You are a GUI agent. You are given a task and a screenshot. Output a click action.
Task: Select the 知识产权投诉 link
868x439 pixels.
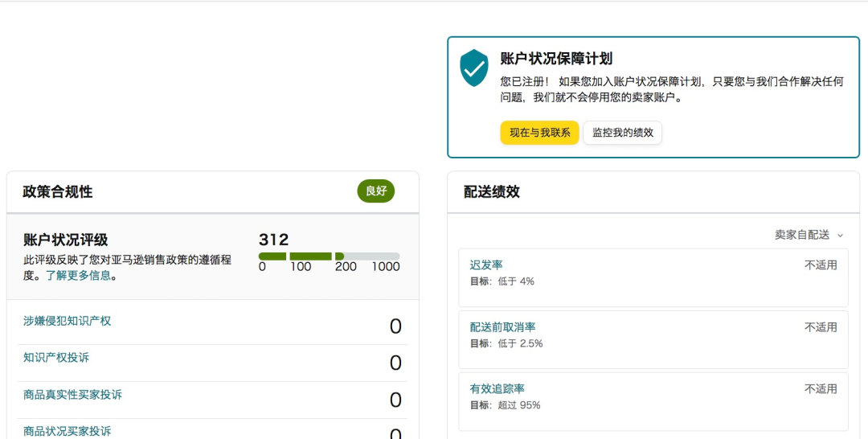(x=56, y=358)
